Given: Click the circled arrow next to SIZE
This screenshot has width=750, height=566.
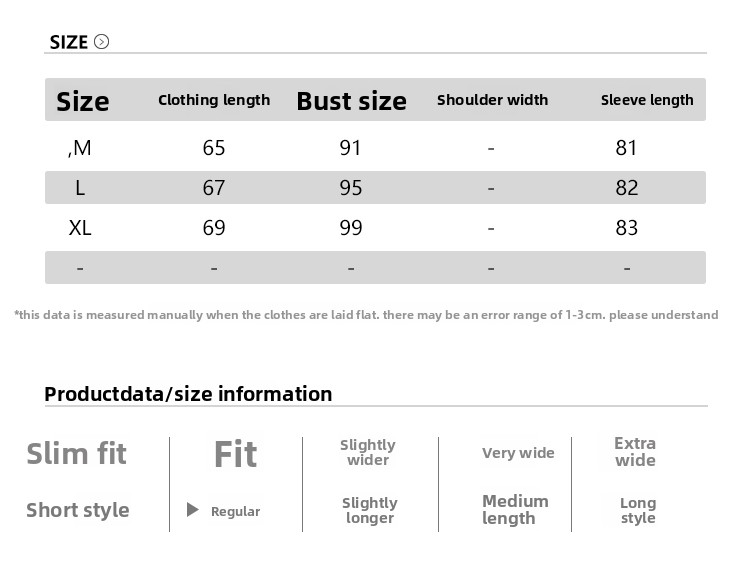Looking at the screenshot, I should (101, 42).
